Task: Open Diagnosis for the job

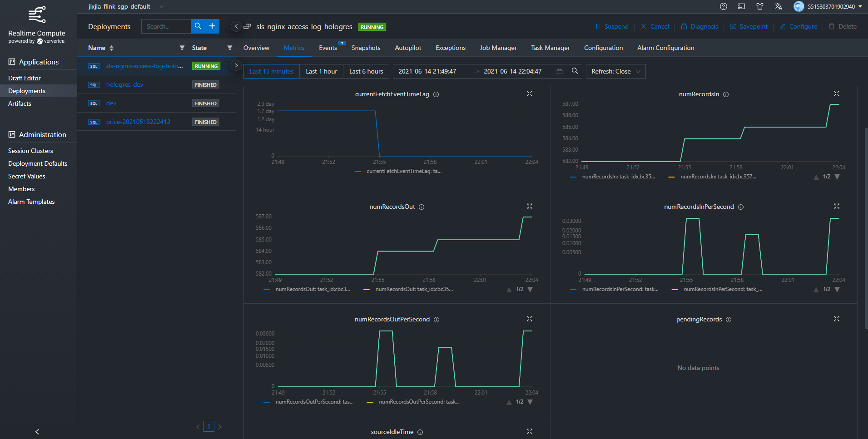Action: tap(699, 26)
